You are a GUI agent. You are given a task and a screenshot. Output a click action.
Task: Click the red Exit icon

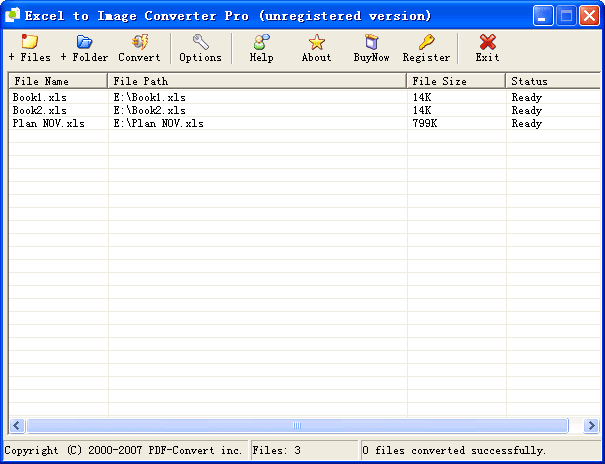pos(487,42)
